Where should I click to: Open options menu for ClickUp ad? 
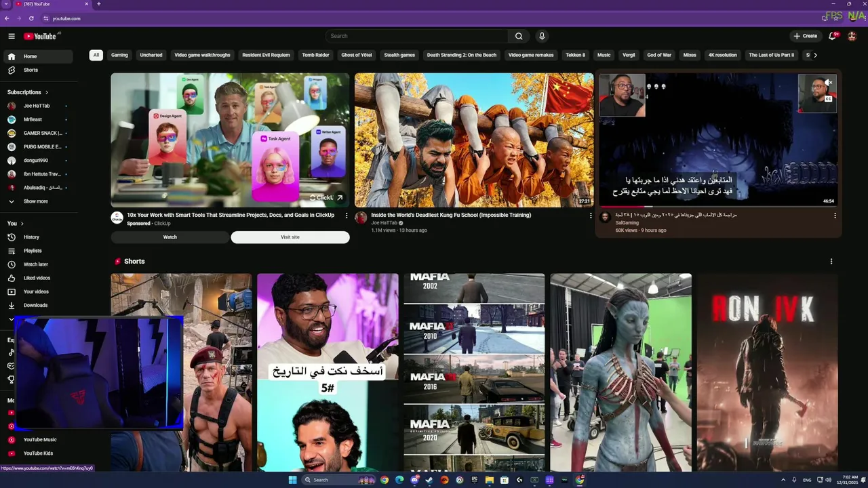pyautogui.click(x=347, y=216)
